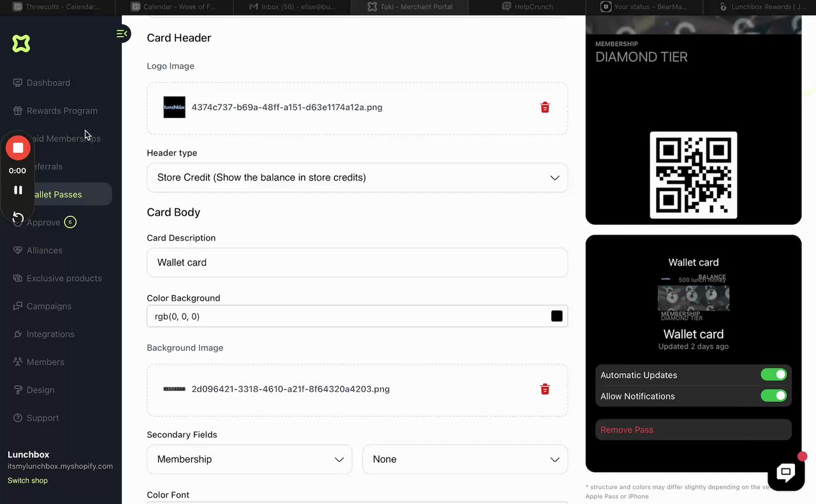Viewport: 816px width, 504px height.
Task: Open Support page
Action: tap(43, 418)
